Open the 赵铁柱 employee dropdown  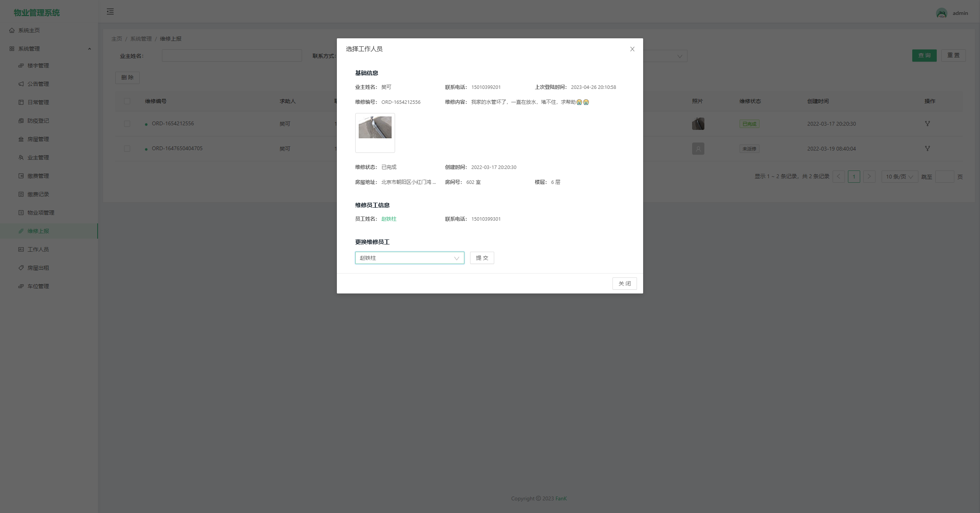pos(409,258)
